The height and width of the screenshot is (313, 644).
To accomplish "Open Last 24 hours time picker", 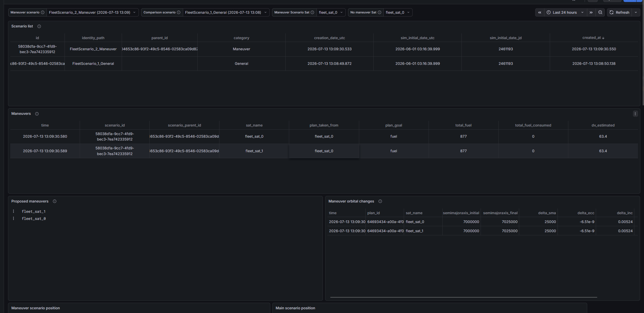I will (x=565, y=12).
